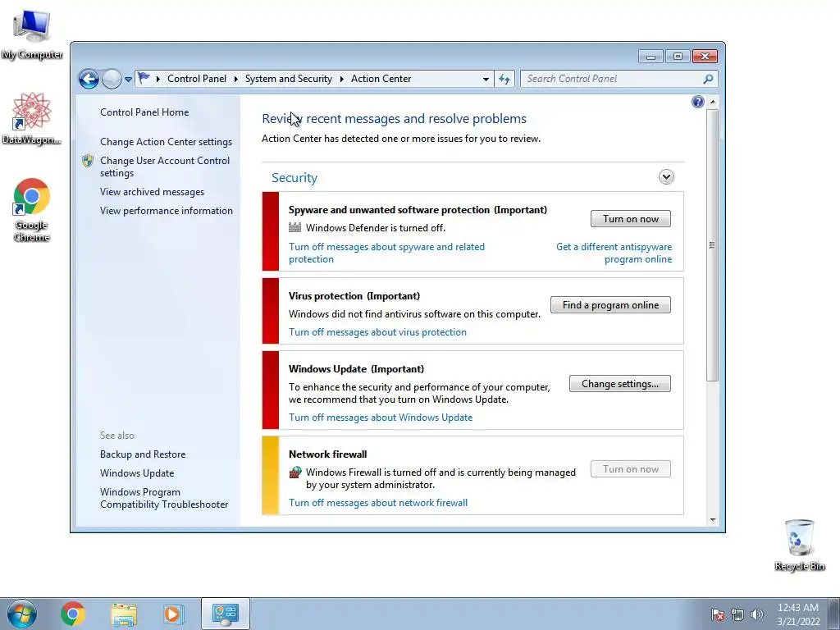This screenshot has height=630, width=840.
Task: Click the scrollbar up arrow
Action: point(713,102)
